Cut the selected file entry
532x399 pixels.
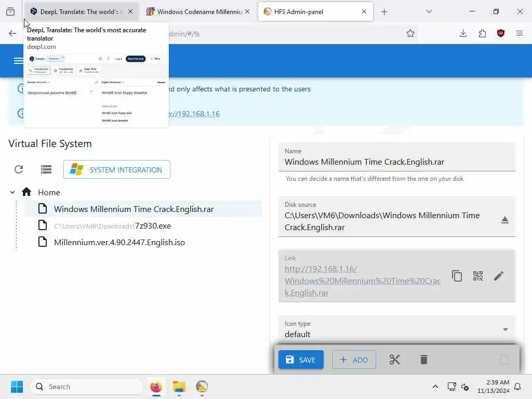pyautogui.click(x=395, y=360)
